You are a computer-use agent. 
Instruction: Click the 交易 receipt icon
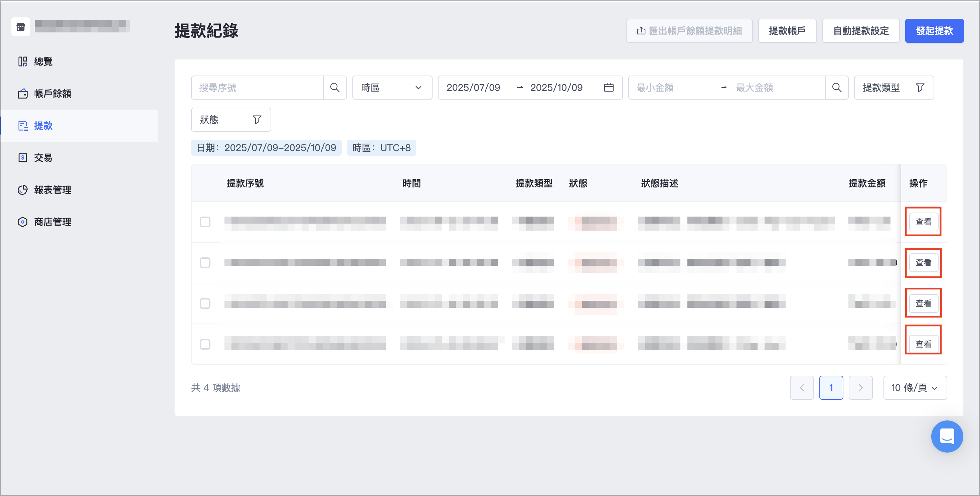pos(23,158)
